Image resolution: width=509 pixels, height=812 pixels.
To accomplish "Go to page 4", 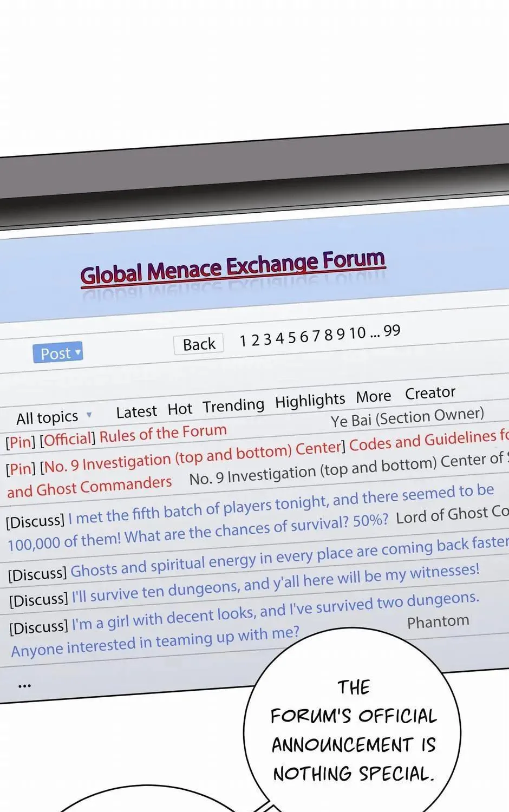I will point(279,338).
